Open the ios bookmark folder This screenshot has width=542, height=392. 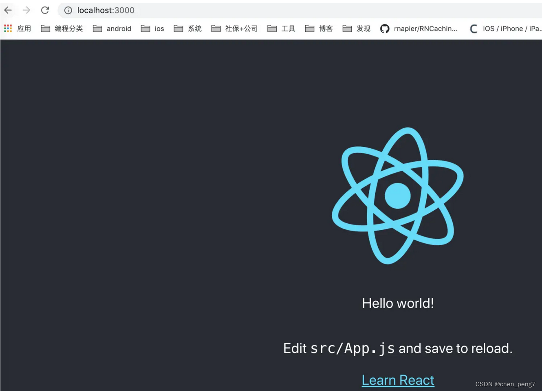point(152,29)
